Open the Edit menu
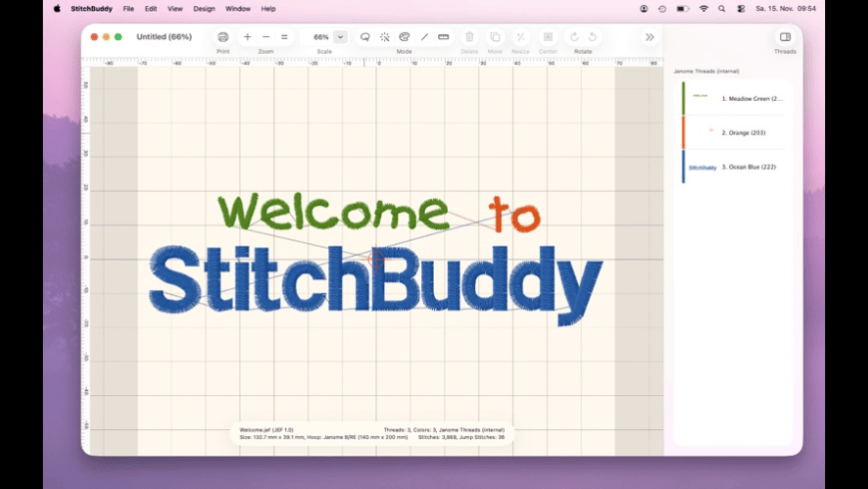Viewport: 868px width, 489px height. 151,9
